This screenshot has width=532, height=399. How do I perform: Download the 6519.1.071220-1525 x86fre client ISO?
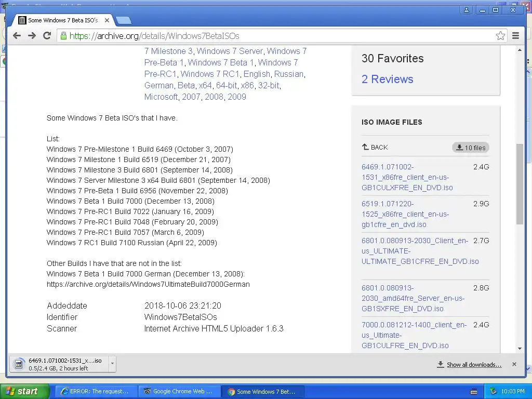pos(405,214)
